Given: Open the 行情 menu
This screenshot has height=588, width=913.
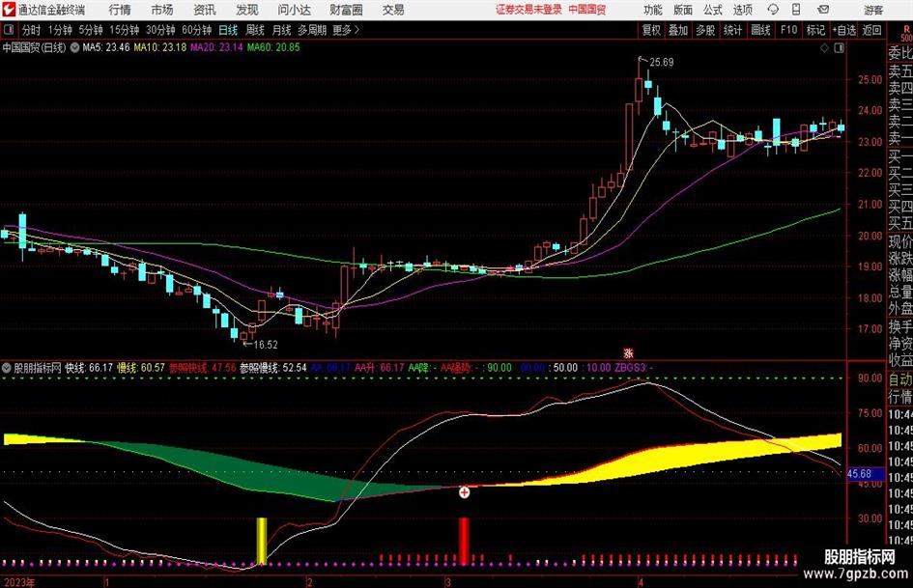Looking at the screenshot, I should tap(120, 10).
